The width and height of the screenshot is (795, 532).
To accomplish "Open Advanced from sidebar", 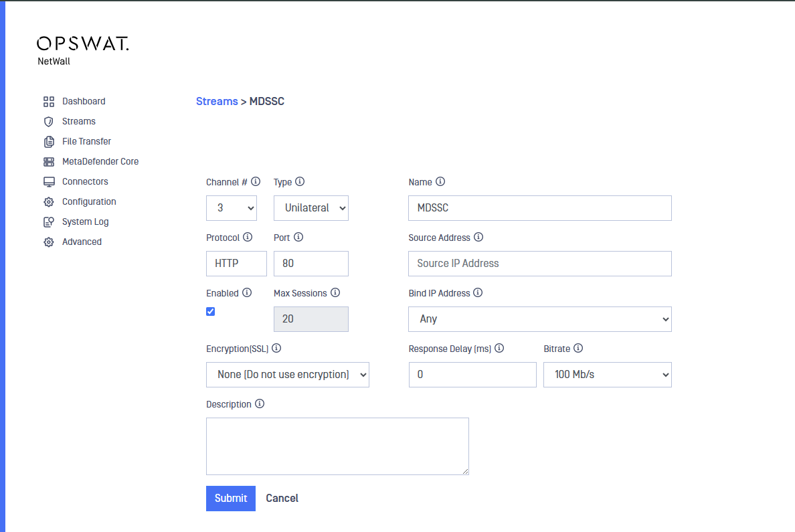I will point(82,242).
